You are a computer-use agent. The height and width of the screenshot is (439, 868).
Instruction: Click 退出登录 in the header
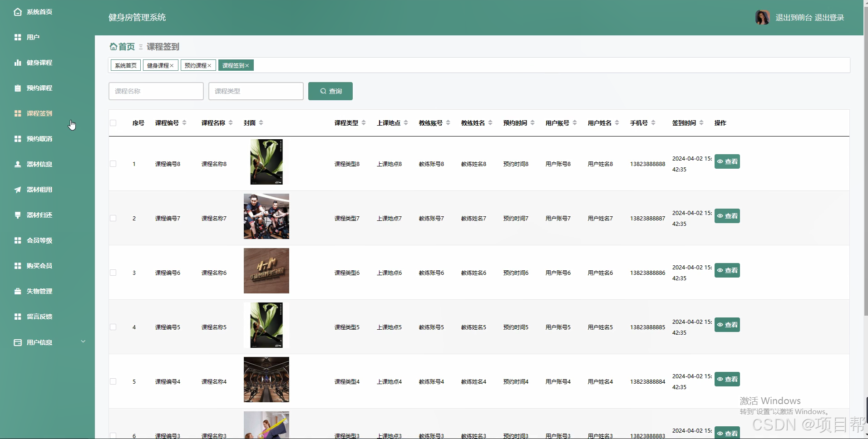click(829, 18)
